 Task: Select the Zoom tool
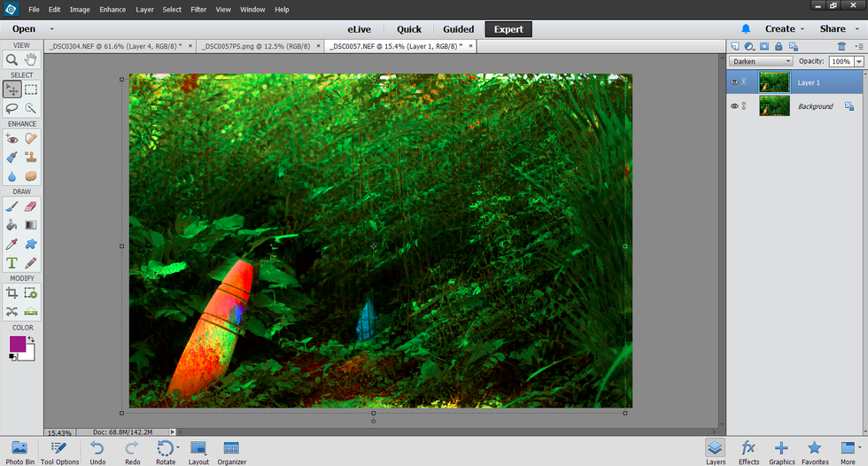pos(12,60)
